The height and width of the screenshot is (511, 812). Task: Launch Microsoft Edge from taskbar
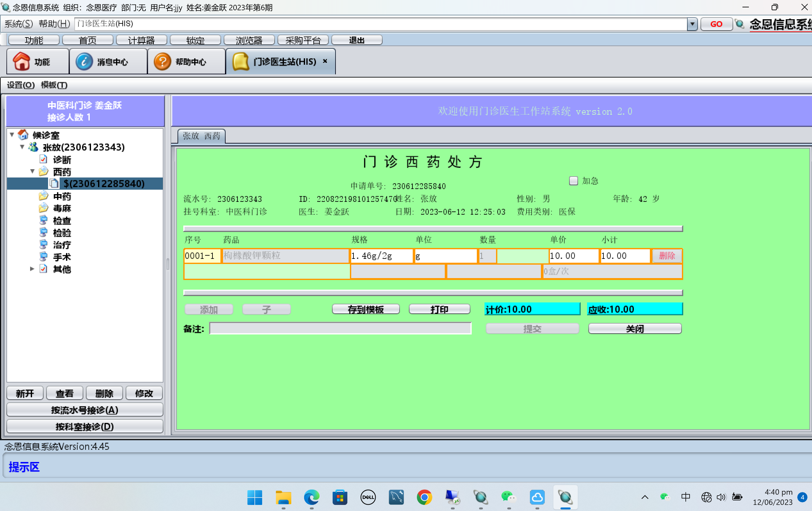tap(311, 497)
